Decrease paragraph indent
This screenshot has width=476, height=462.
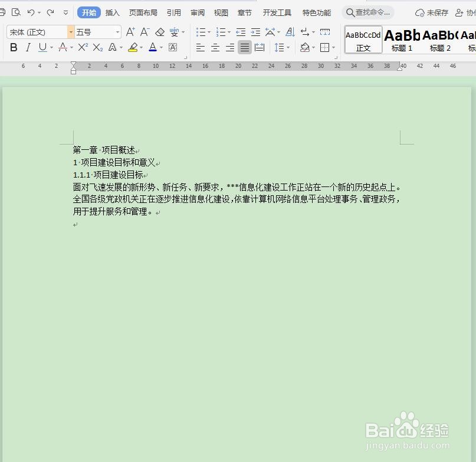click(241, 32)
